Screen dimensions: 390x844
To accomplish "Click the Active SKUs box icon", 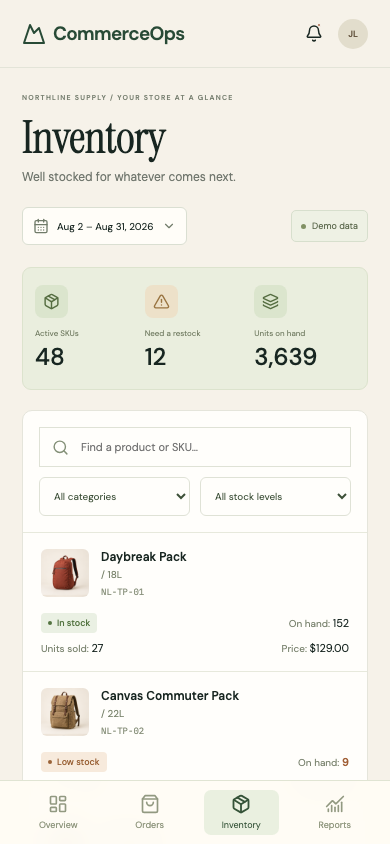I will click(x=52, y=301).
